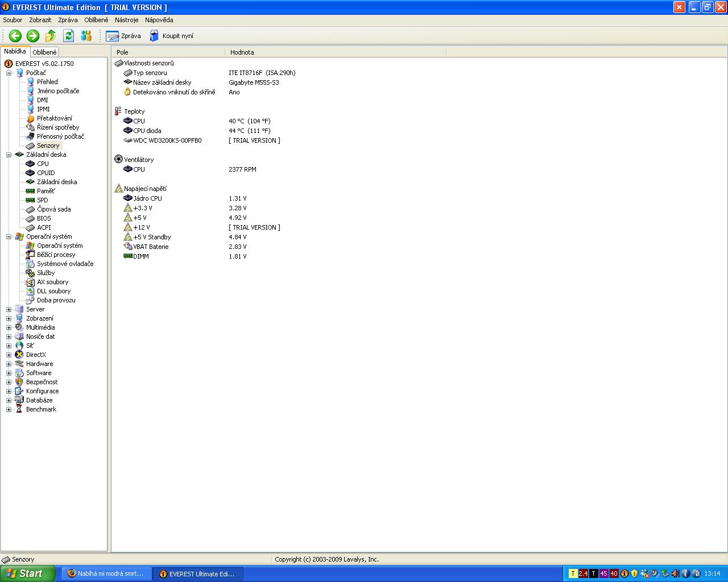Click the green Back arrow toolbar icon
Viewport: 728px width, 582px height.
15,36
